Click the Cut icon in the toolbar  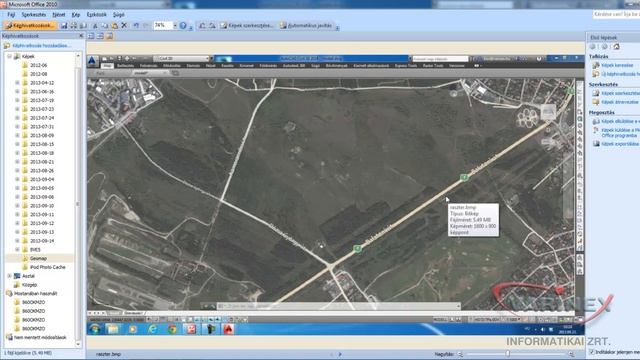pyautogui.click(x=95, y=25)
